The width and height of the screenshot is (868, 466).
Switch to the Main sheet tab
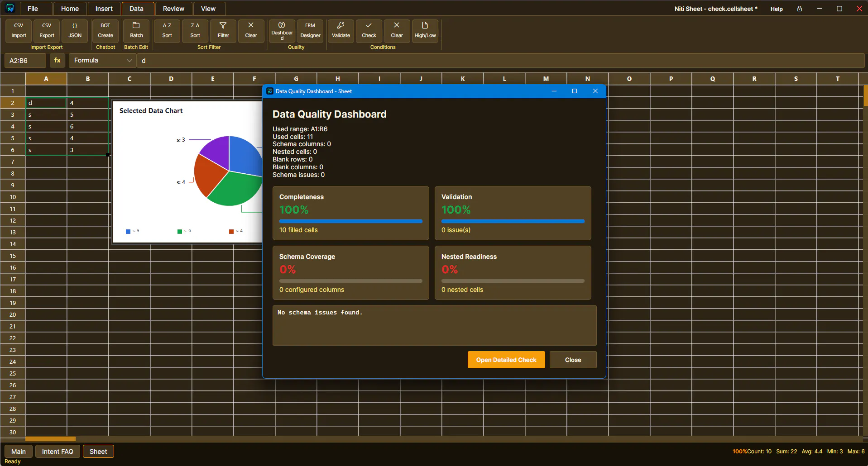click(x=19, y=452)
